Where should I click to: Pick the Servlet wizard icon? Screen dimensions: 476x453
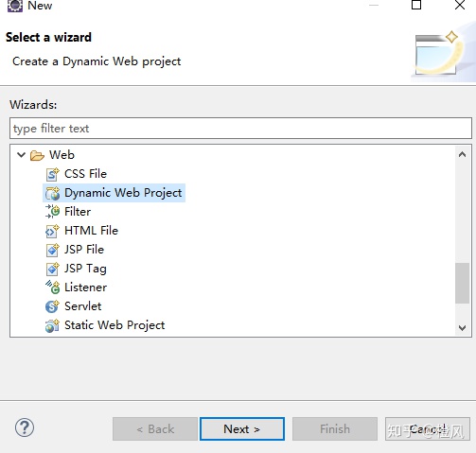click(52, 306)
